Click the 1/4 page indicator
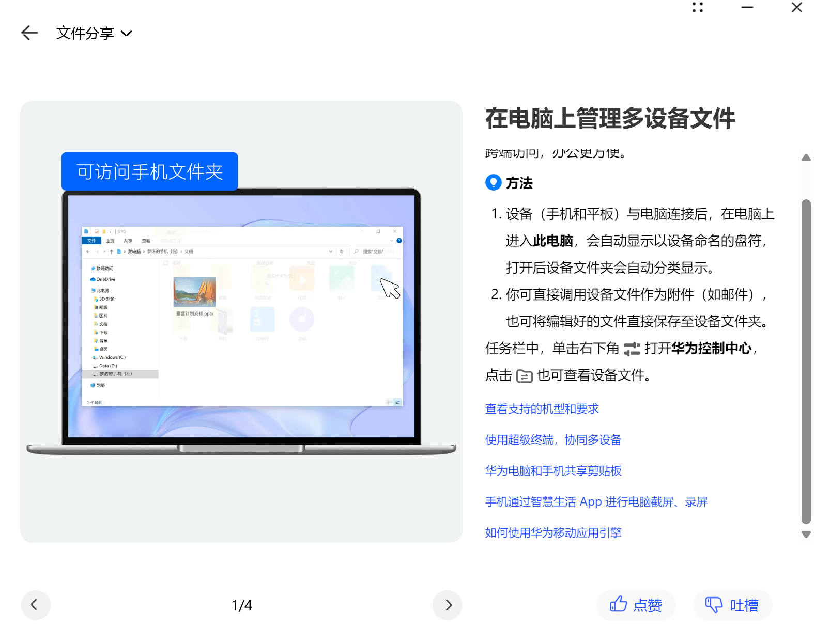The height and width of the screenshot is (644, 815). (242, 605)
